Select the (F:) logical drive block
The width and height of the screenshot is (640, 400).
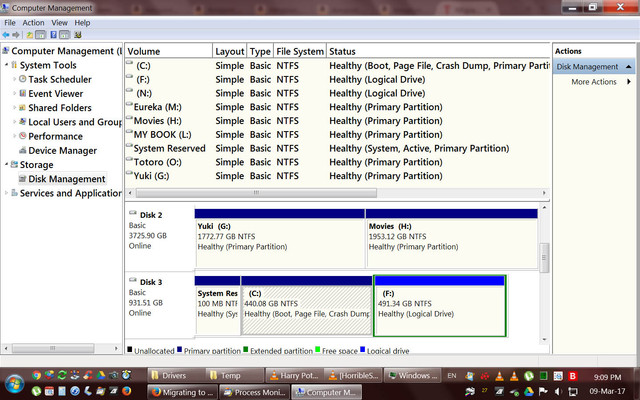pos(440,306)
